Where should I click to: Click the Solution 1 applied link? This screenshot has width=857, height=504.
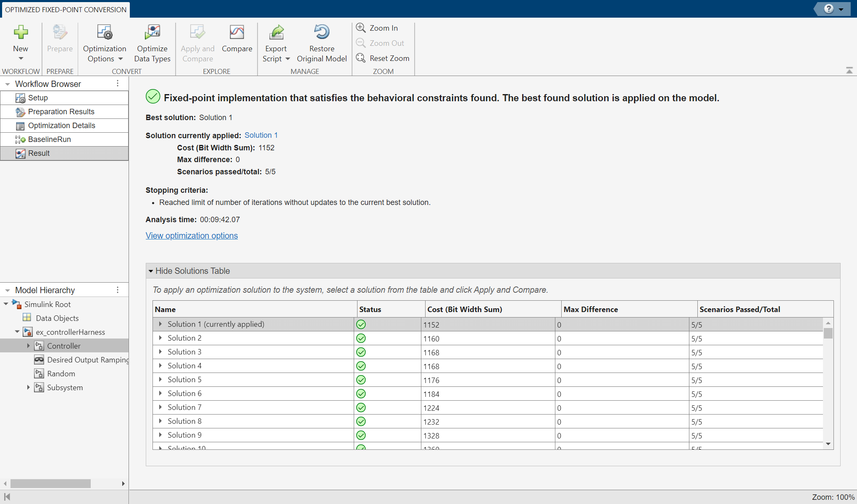(x=261, y=135)
